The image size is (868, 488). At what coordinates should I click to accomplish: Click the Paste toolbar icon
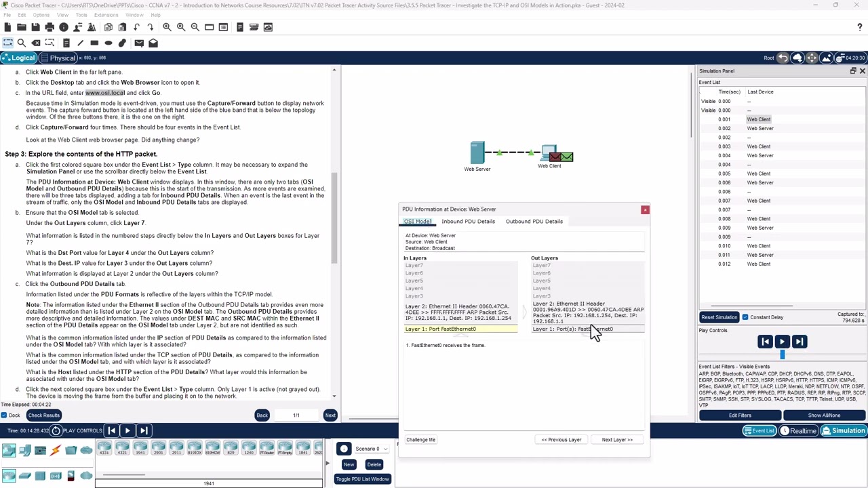pos(122,27)
